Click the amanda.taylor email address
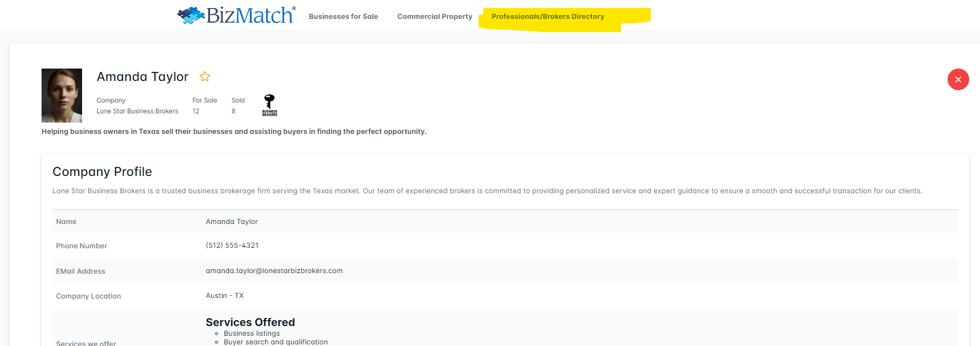The image size is (980, 346). 274,271
